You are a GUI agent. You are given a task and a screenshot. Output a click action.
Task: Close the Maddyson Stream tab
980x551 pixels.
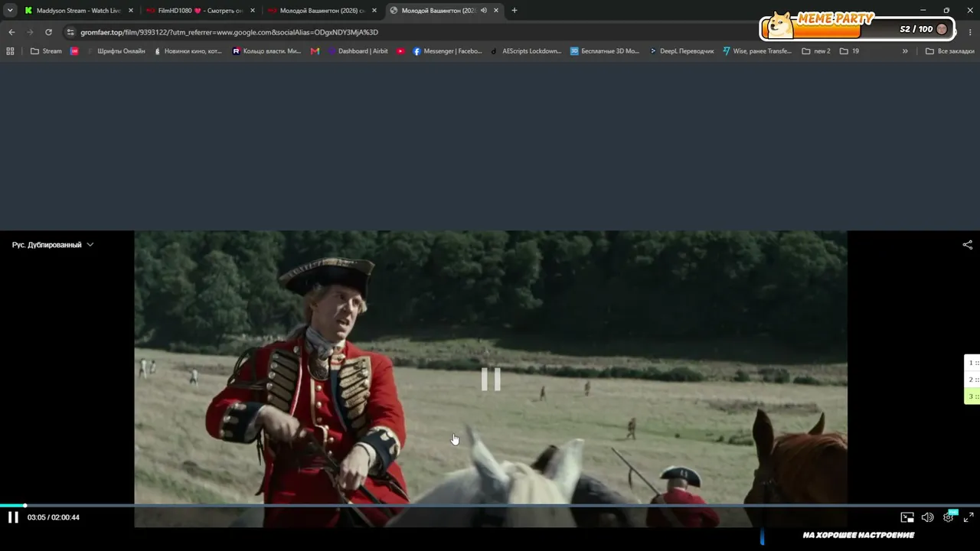click(131, 11)
